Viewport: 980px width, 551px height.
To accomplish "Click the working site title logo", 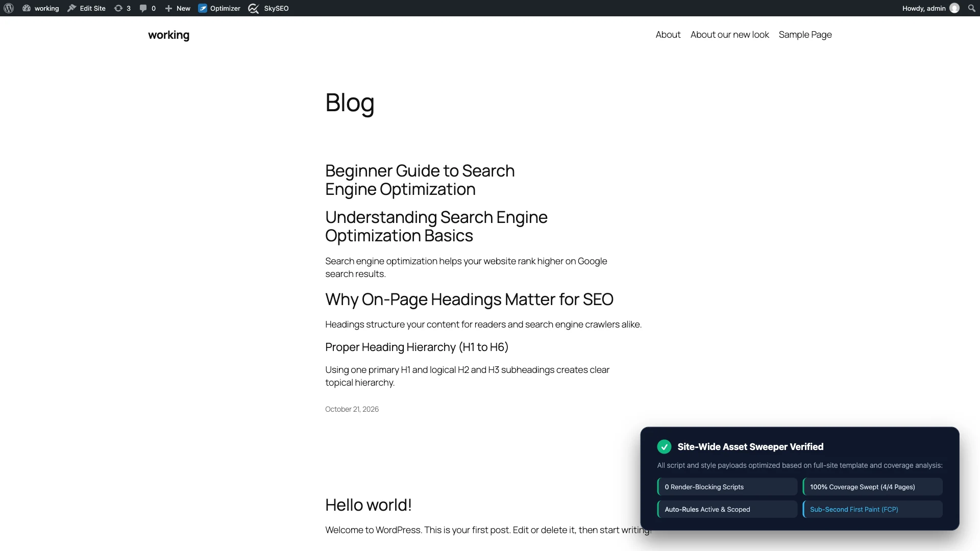I will point(169,35).
